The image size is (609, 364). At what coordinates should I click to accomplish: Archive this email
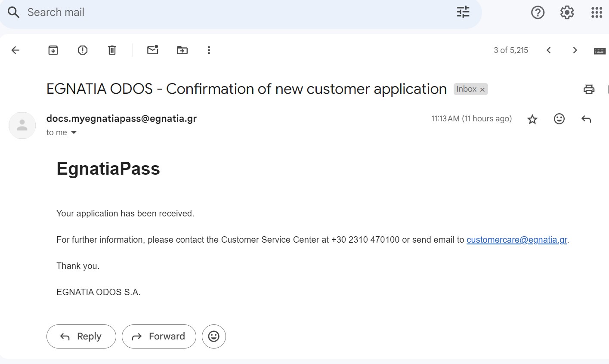pyautogui.click(x=53, y=50)
